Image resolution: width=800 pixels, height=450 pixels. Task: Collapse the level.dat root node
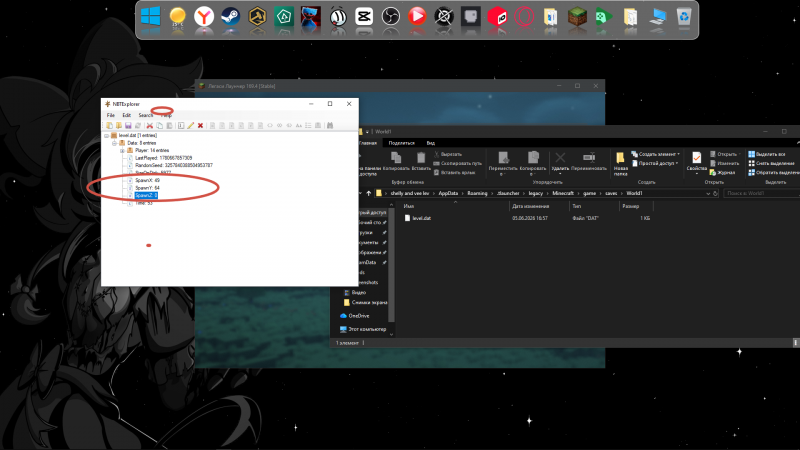107,136
